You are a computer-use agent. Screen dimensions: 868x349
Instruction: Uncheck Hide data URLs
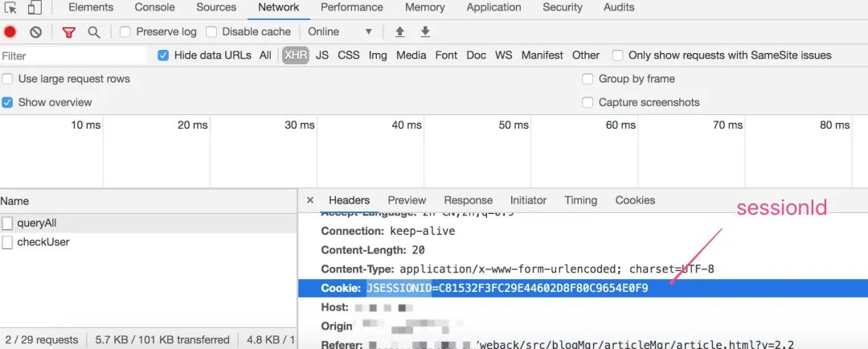point(163,55)
